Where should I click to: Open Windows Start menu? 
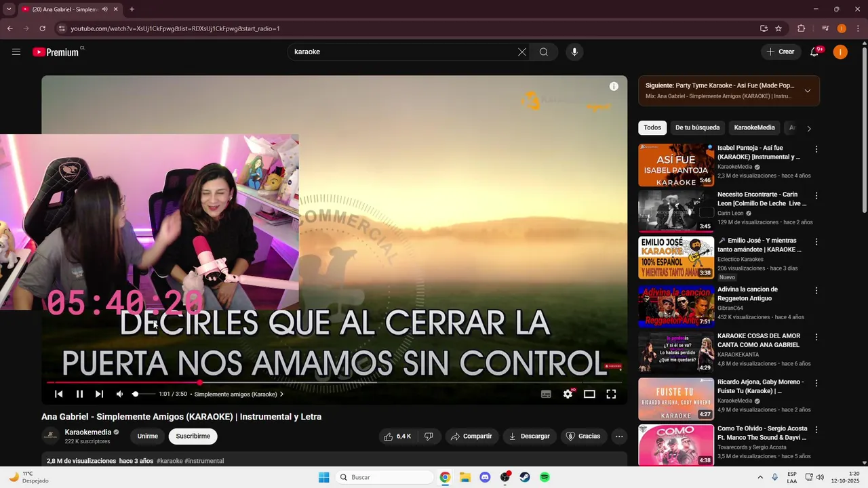click(324, 477)
